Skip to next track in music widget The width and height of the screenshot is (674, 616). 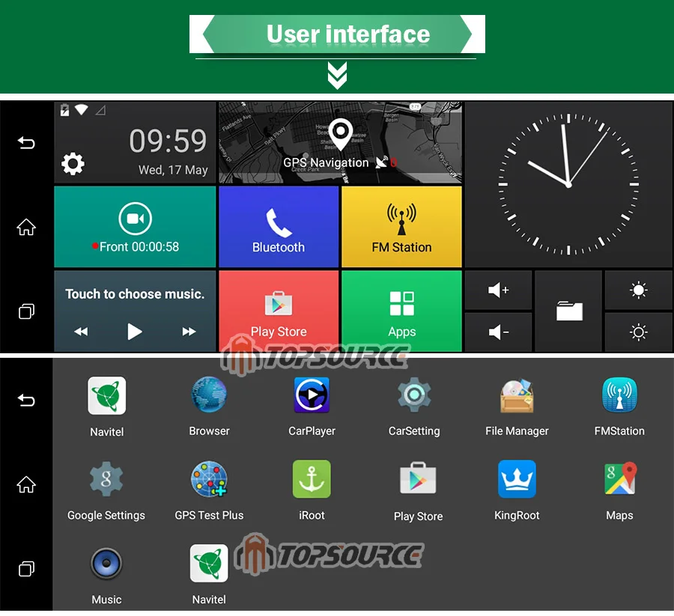[189, 332]
